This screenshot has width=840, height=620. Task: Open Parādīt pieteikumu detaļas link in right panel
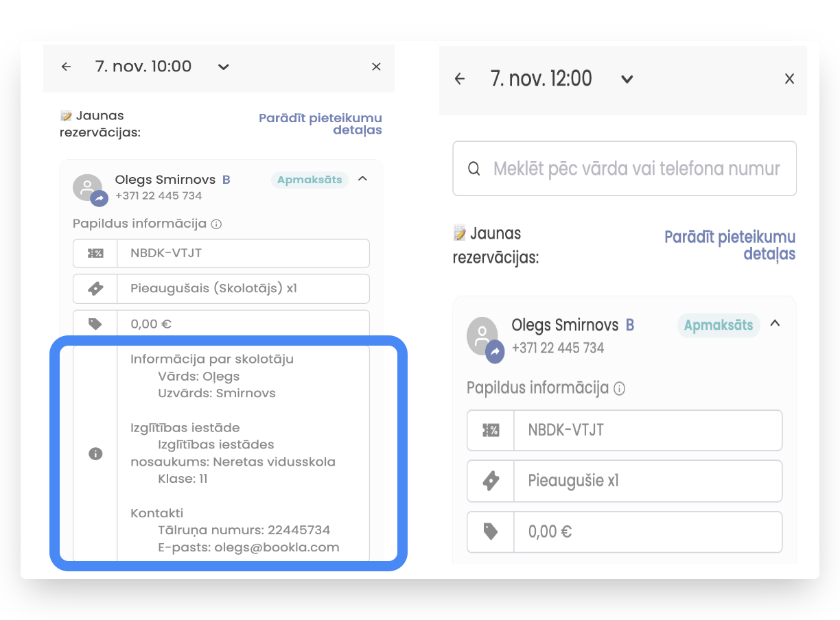730,246
